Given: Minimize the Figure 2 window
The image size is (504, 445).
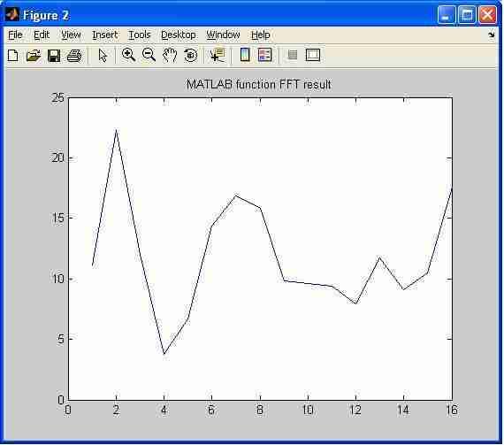Looking at the screenshot, I should click(x=447, y=15).
